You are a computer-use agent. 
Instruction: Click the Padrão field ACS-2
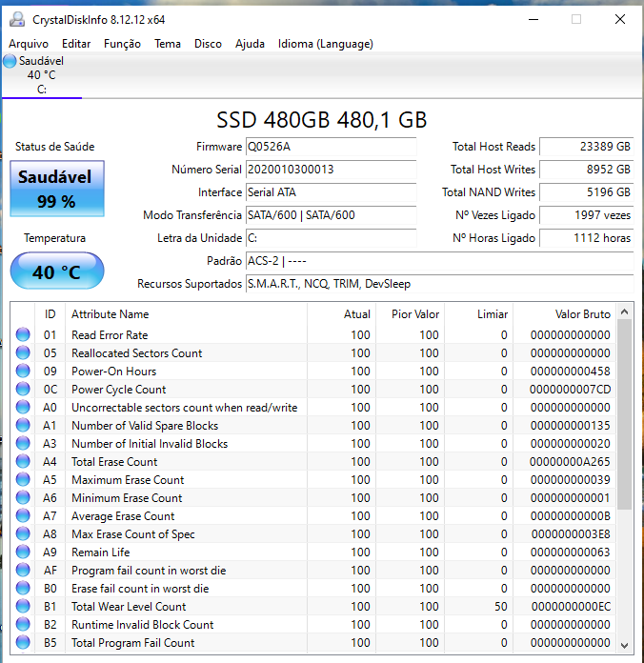coord(439,261)
